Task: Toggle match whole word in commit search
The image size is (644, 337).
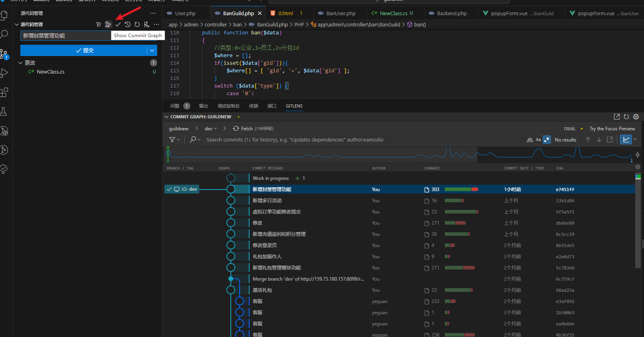Action: point(530,140)
